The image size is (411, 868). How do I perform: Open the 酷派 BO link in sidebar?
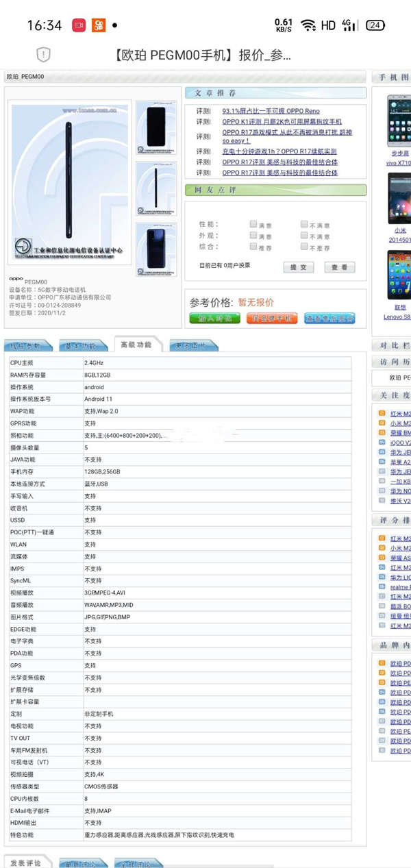point(400,606)
